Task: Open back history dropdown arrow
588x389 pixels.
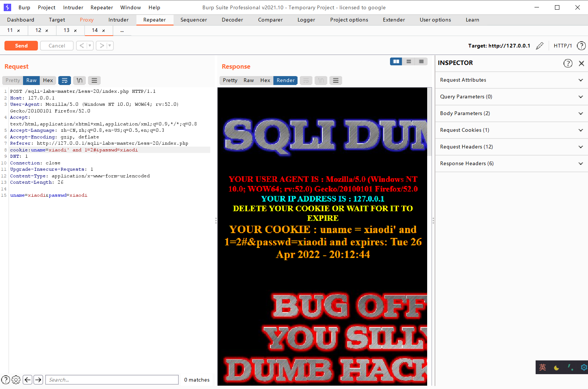Action: (x=90, y=46)
